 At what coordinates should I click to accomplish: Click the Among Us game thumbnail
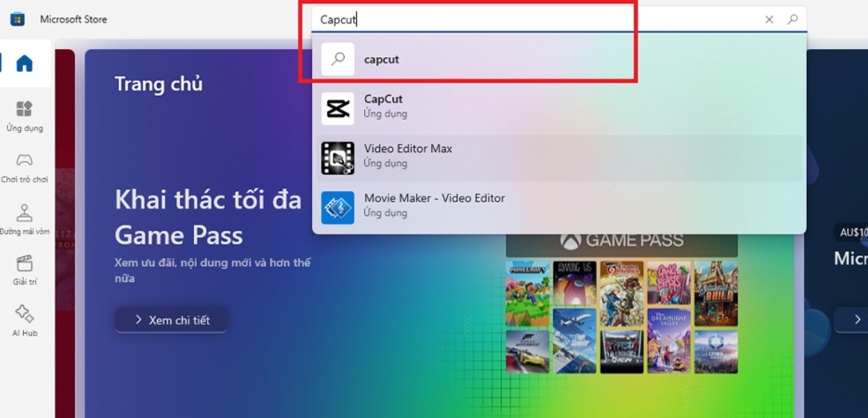pyautogui.click(x=575, y=283)
